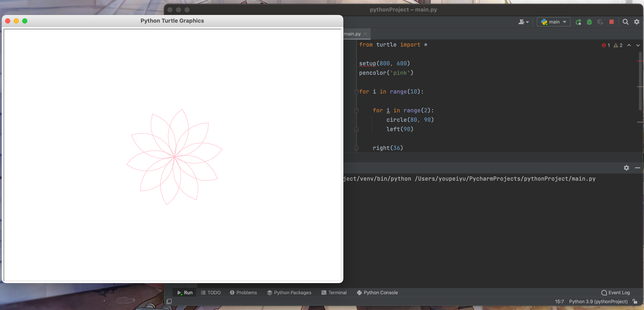Open the main run configuration dropdown
This screenshot has height=310, width=644.
[553, 22]
